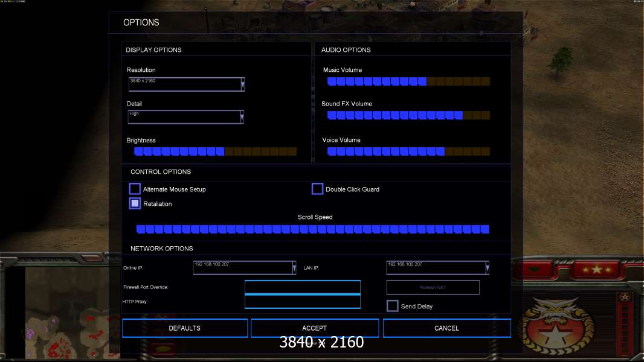Enable Double Click Guard checkbox
644x362 pixels.
pyautogui.click(x=317, y=189)
